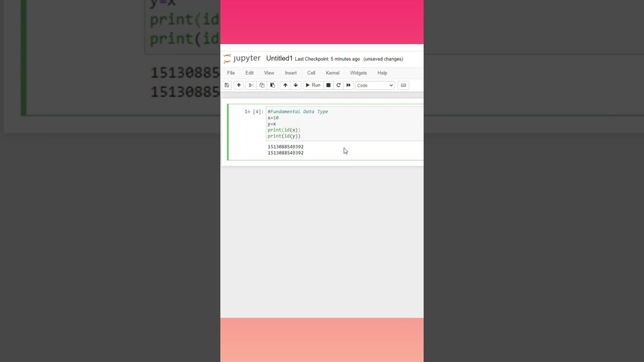The height and width of the screenshot is (362, 644).
Task: Paste cells below icon
Action: [273, 85]
